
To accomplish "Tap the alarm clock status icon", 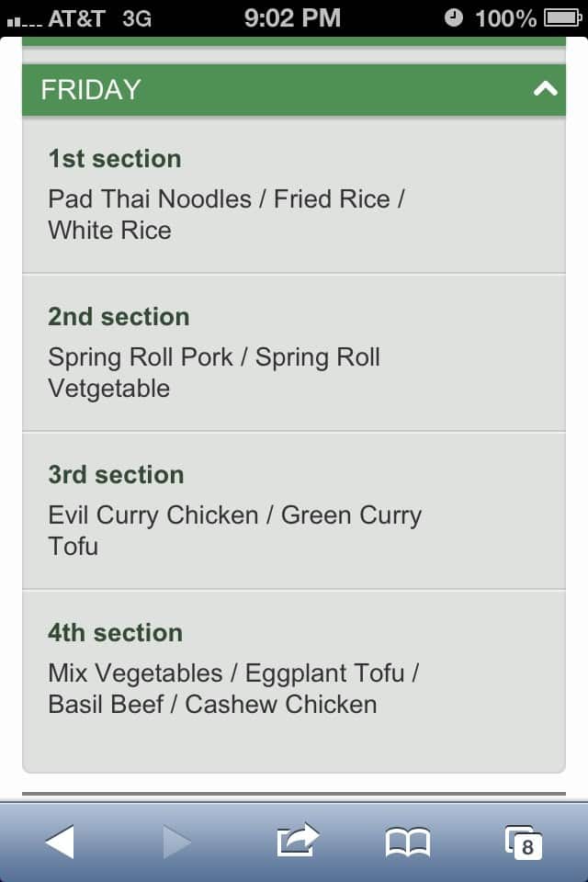I will (x=454, y=17).
